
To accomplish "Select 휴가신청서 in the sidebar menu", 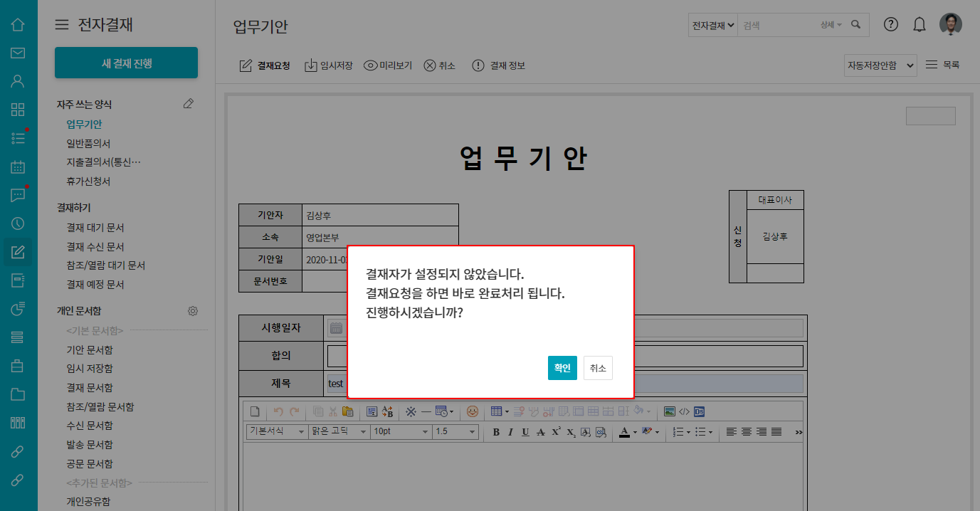I will point(88,181).
